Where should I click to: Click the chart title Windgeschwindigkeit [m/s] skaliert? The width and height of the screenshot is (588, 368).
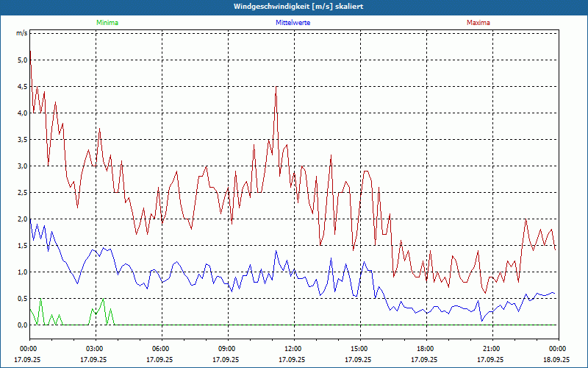tap(294, 6)
